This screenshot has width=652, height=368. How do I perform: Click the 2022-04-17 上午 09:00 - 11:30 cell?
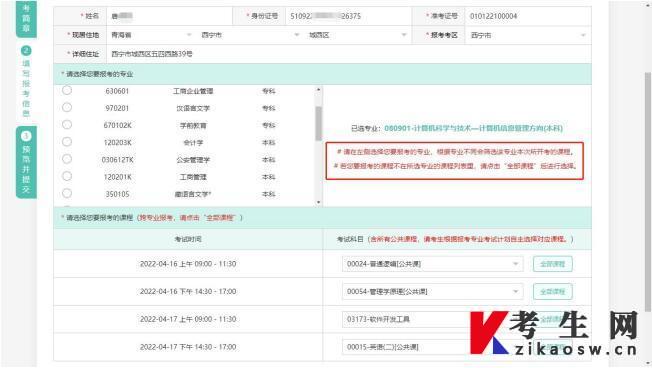pyautogui.click(x=188, y=319)
